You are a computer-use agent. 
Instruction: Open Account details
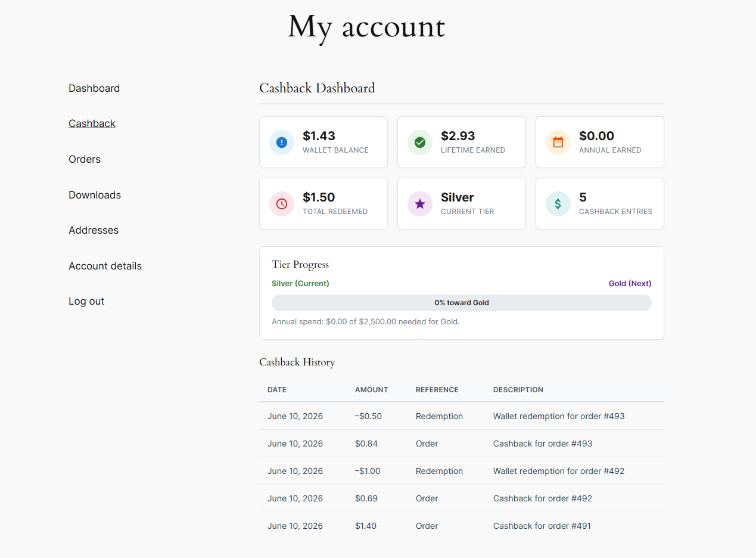coord(105,266)
